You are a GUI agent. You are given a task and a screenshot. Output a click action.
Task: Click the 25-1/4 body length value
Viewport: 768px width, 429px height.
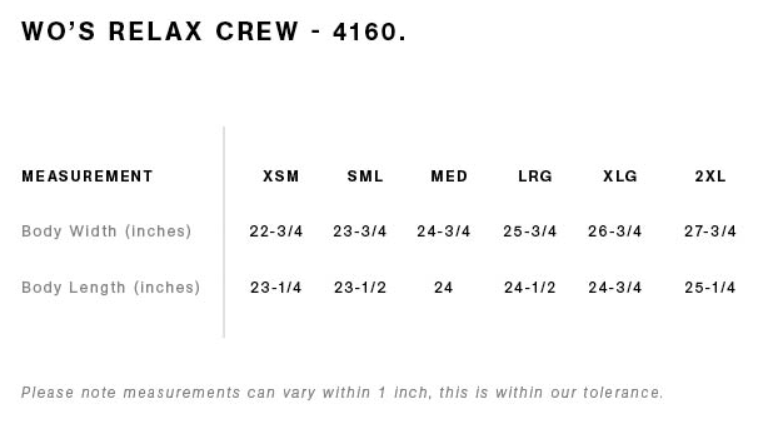[710, 287]
